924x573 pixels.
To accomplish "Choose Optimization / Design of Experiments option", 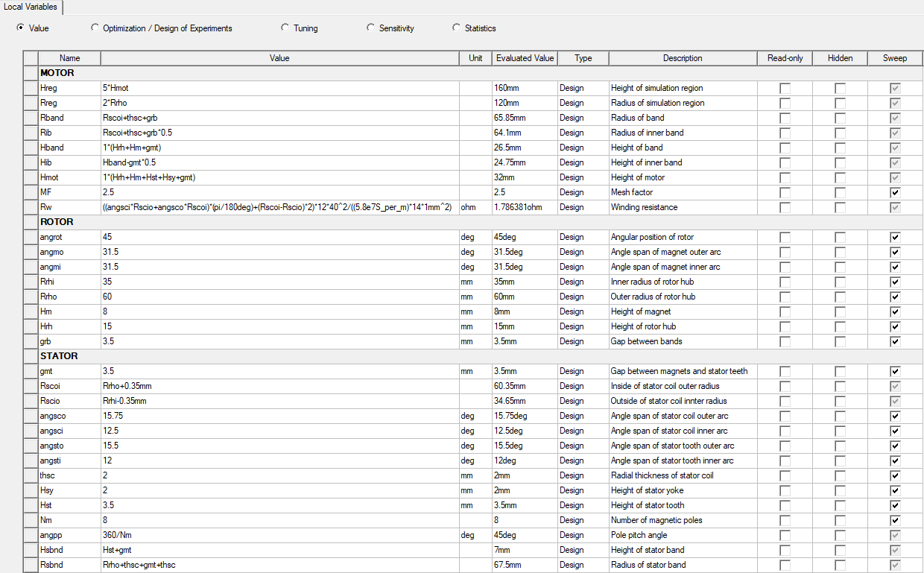I will [x=95, y=28].
